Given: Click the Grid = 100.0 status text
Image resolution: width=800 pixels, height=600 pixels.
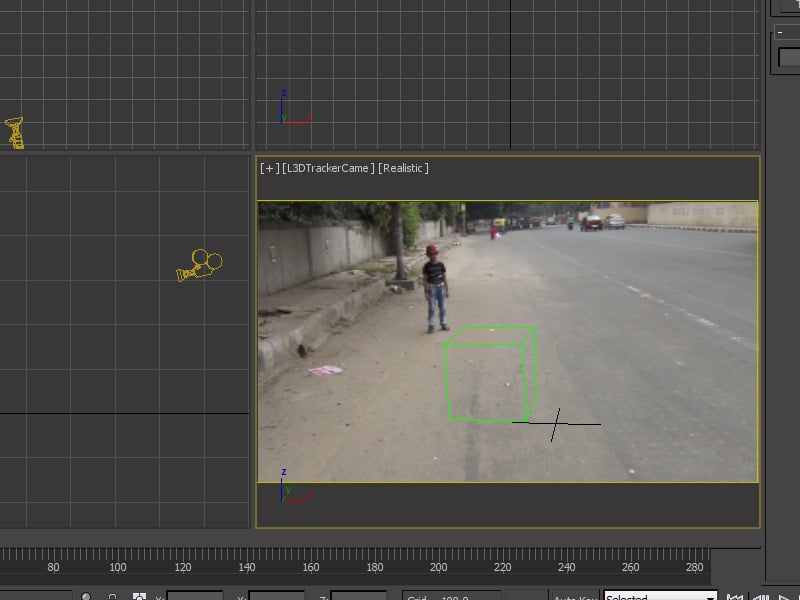Looking at the screenshot, I should coord(439,596).
